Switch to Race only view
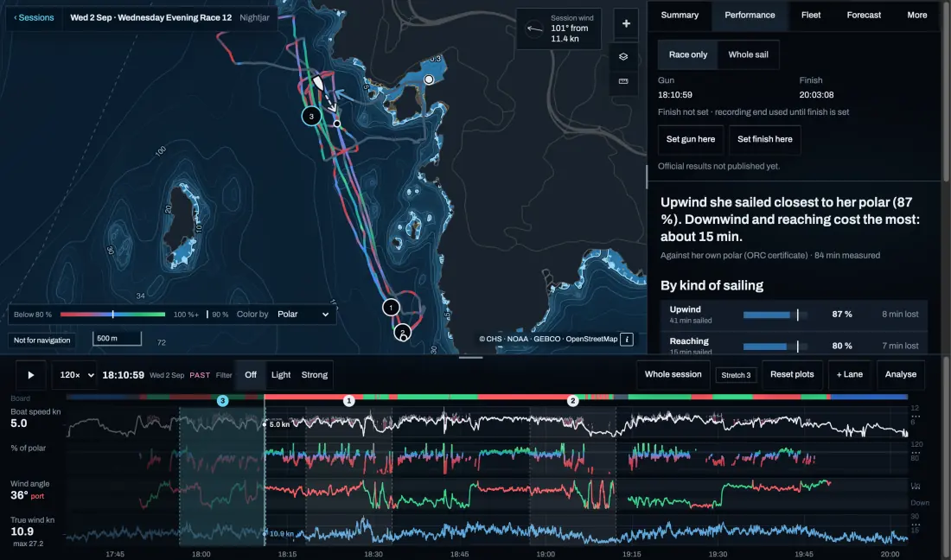The image size is (951, 560). click(688, 54)
